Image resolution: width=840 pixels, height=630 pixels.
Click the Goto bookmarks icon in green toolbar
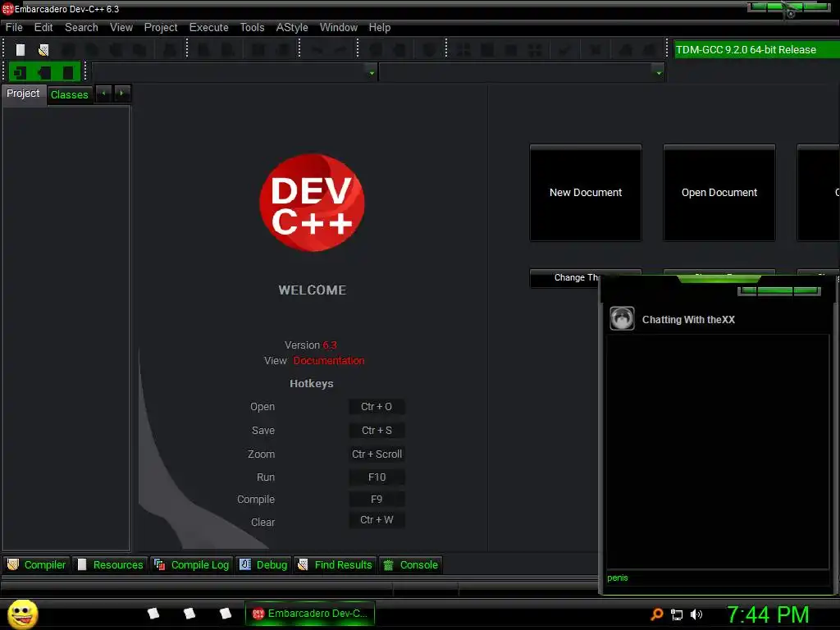pyautogui.click(x=68, y=72)
